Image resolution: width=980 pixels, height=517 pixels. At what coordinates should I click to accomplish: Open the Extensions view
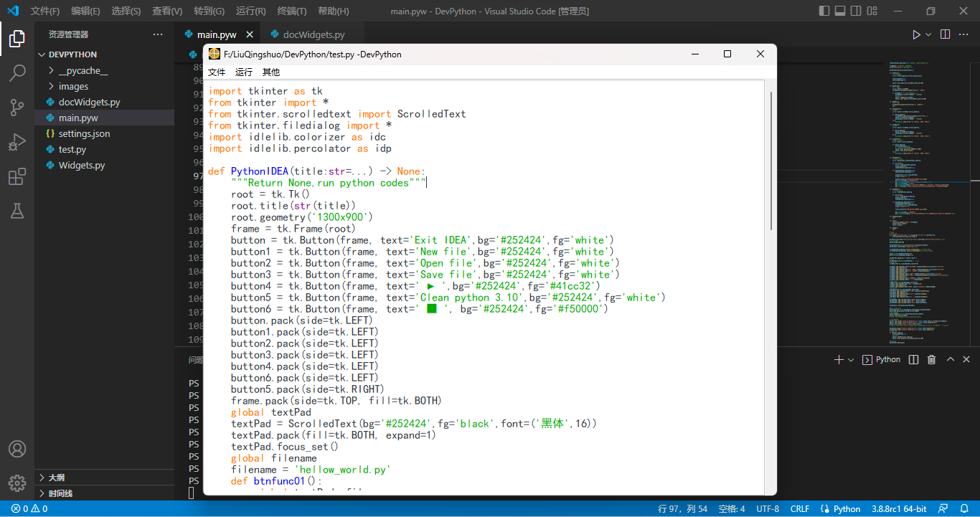click(x=17, y=176)
